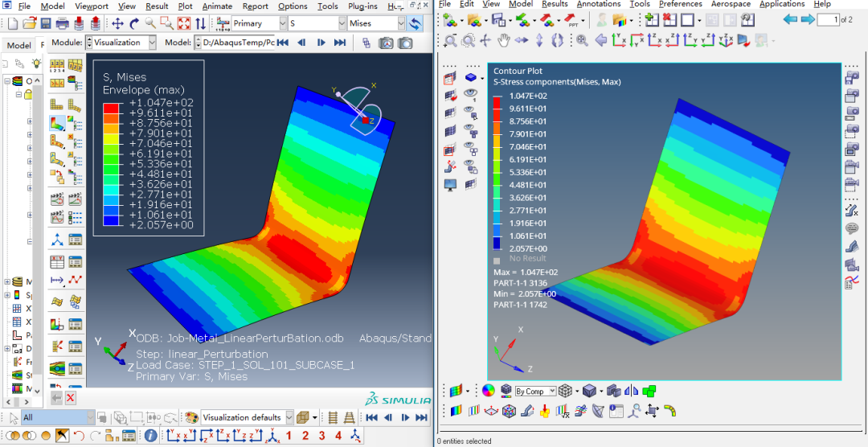The width and height of the screenshot is (868, 447).
Task: Open HyperView Aerospace menu
Action: click(x=731, y=4)
